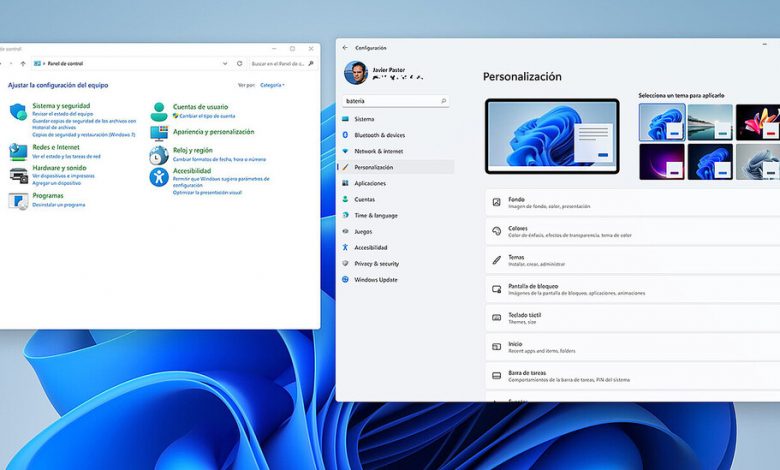Select Bluetooth & devices in sidebar
This screenshot has height=470, width=780.
coord(396,135)
